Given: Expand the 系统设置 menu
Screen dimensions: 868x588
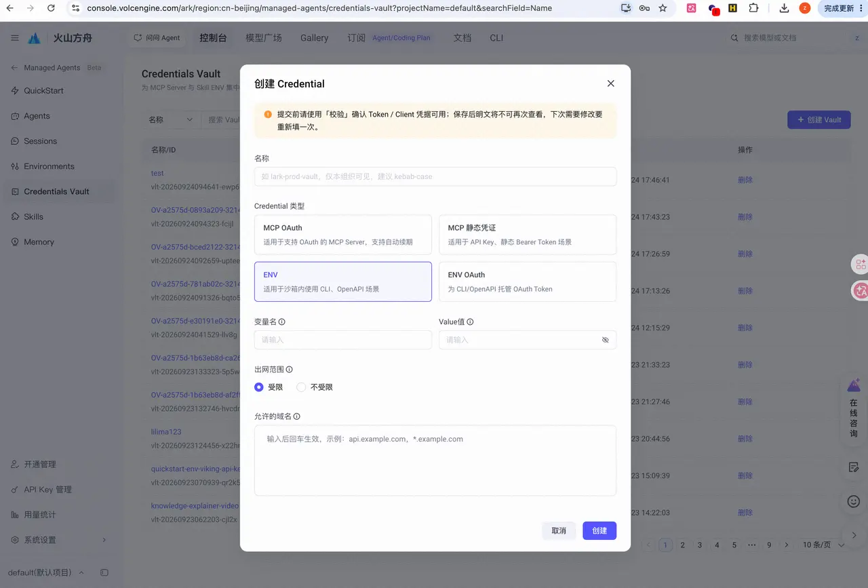Looking at the screenshot, I should pyautogui.click(x=58, y=540).
